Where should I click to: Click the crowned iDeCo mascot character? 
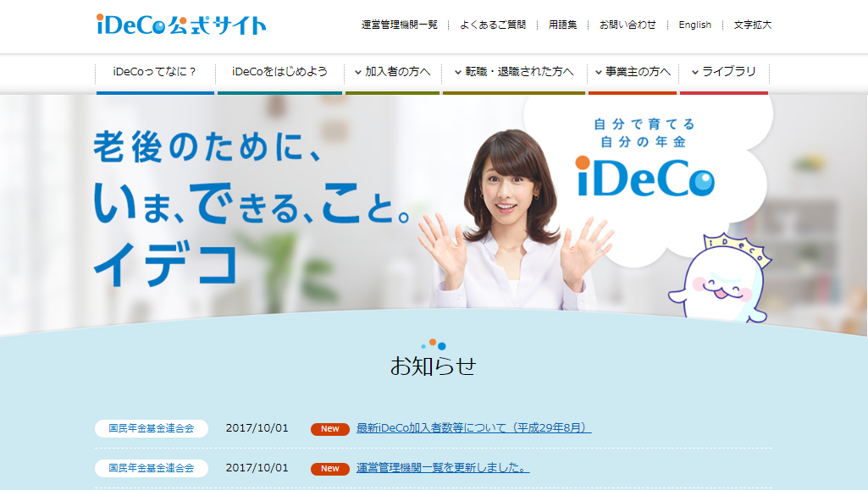click(x=720, y=278)
